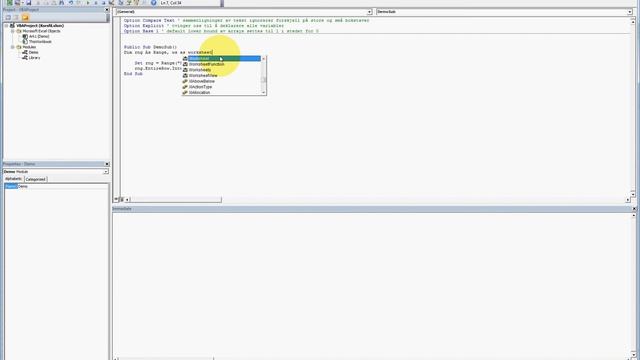The height and width of the screenshot is (360, 640).
Task: Collapse the VBAProject root node
Action: point(7,26)
